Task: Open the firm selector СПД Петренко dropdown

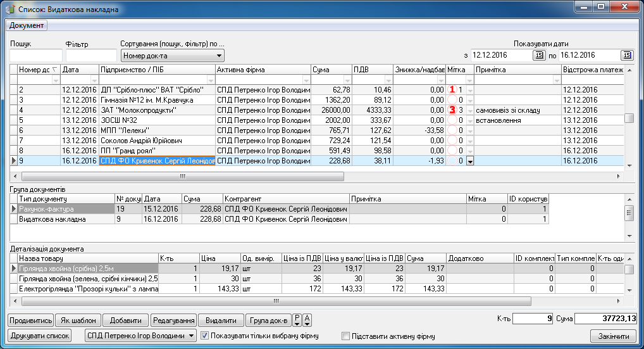Action: point(192,336)
